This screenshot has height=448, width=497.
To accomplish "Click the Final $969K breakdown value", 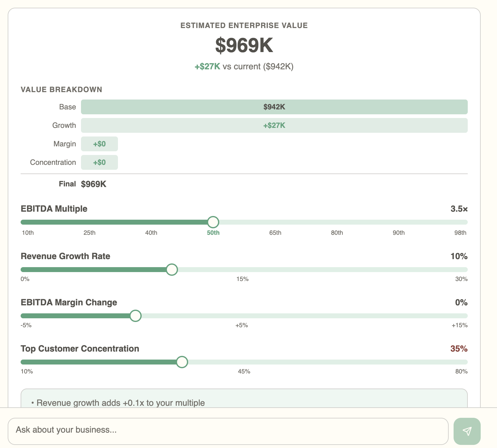I will tap(93, 184).
